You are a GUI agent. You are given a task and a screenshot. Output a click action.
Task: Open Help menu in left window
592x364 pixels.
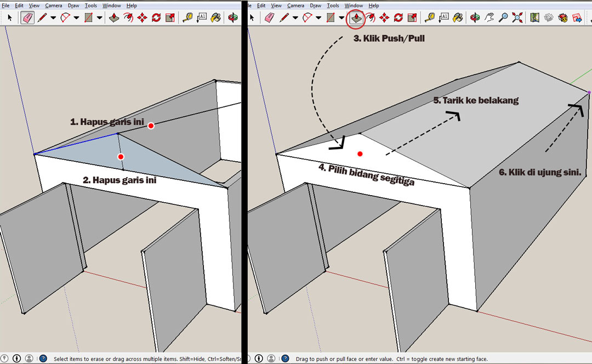click(132, 5)
